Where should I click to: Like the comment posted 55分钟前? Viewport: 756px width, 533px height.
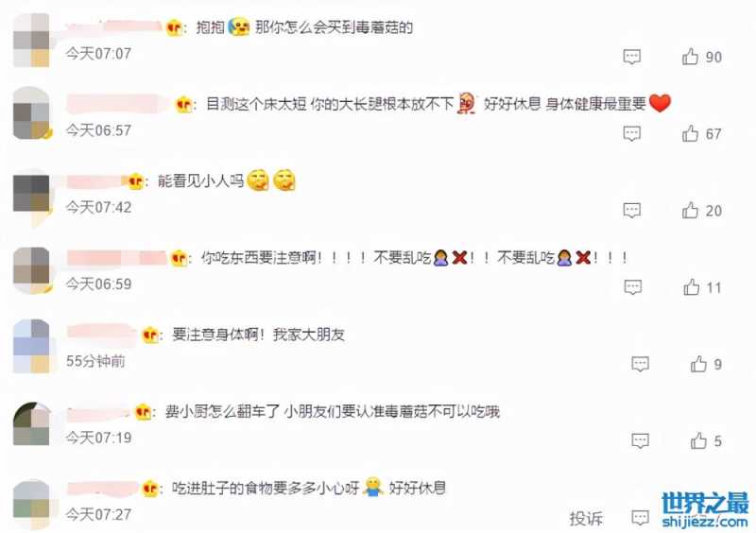tap(698, 364)
